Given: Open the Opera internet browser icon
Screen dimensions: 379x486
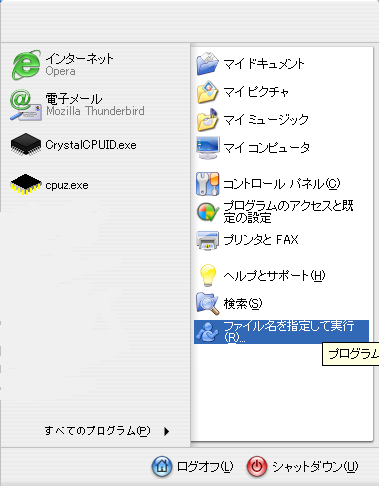Looking at the screenshot, I should tap(26, 65).
